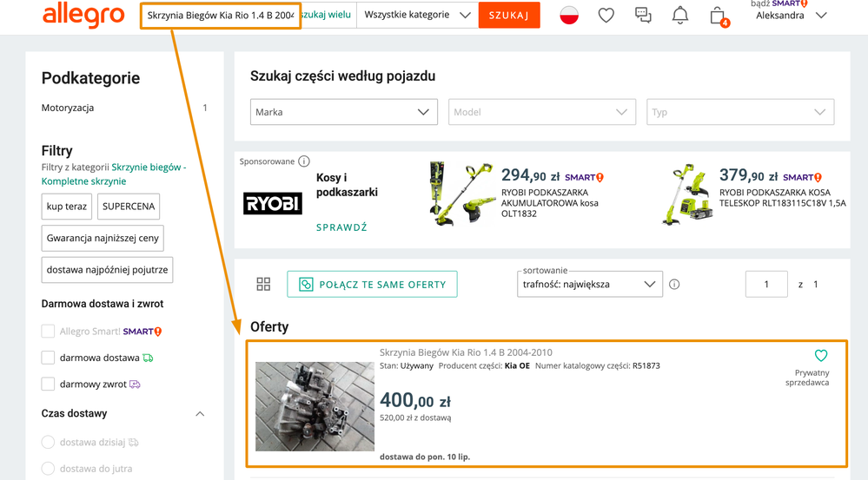Click the search input field
Viewport: 868px width, 480px height.
[x=221, y=16]
